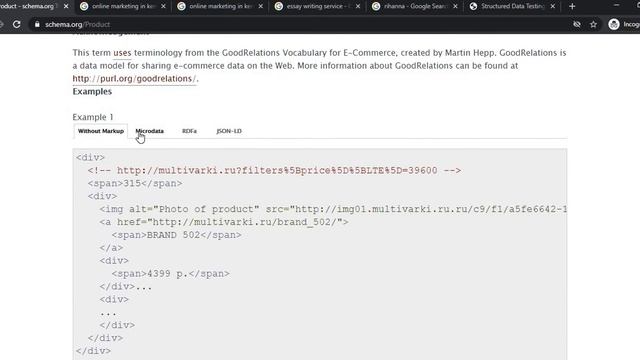Close the second online marketing tab
The image size is (640, 360).
click(x=260, y=6)
